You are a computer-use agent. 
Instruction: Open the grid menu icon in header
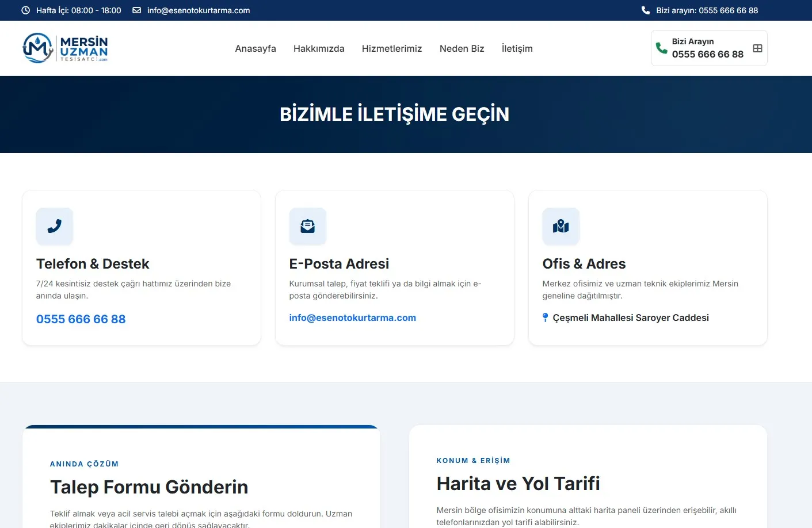tap(757, 48)
